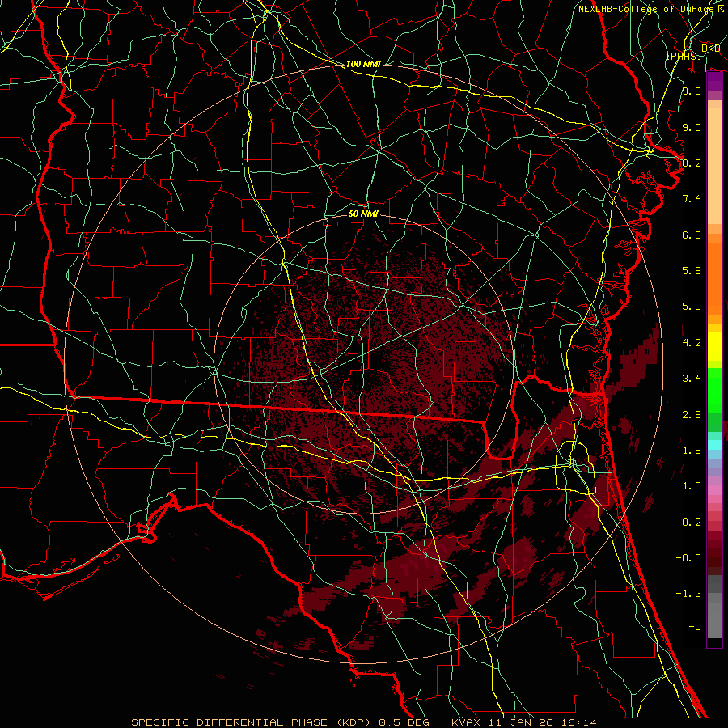Click the 3.4 scale value
728x728 pixels.
pyautogui.click(x=692, y=379)
